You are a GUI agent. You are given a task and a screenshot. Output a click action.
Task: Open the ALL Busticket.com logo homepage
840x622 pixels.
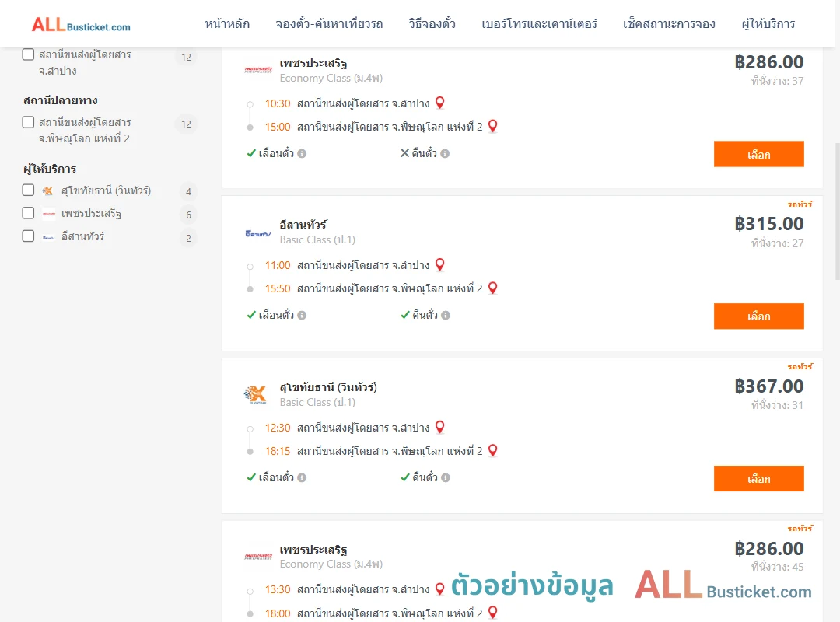click(81, 25)
